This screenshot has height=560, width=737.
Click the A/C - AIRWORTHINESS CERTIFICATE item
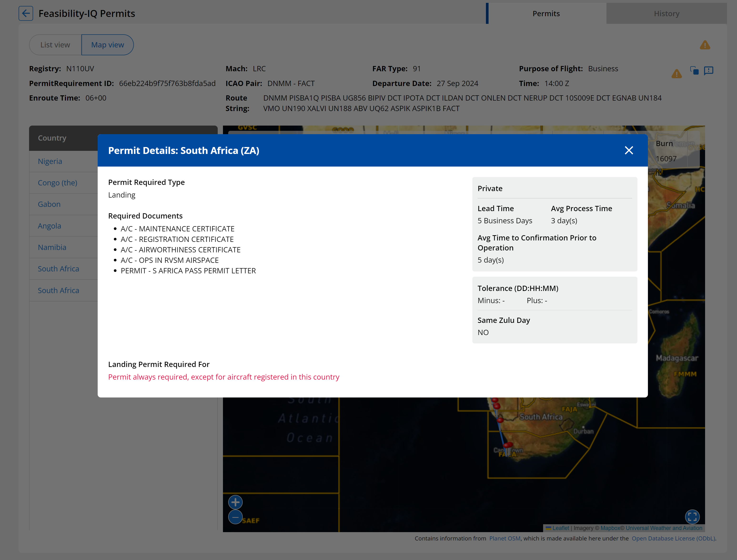[x=180, y=250]
